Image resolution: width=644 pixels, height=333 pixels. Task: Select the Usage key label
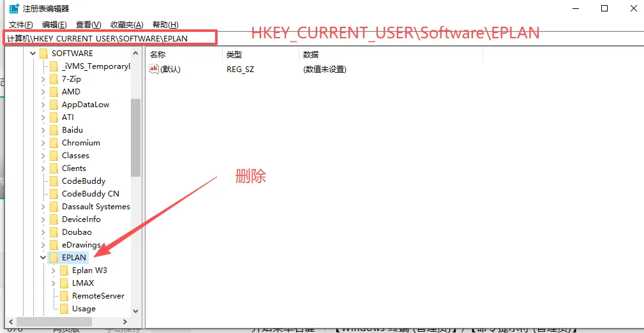pos(84,308)
